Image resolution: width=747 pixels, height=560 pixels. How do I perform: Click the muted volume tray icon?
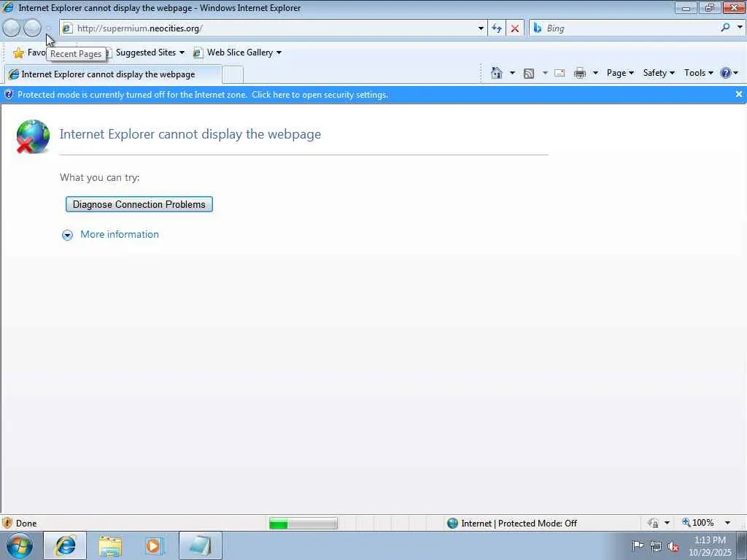673,546
